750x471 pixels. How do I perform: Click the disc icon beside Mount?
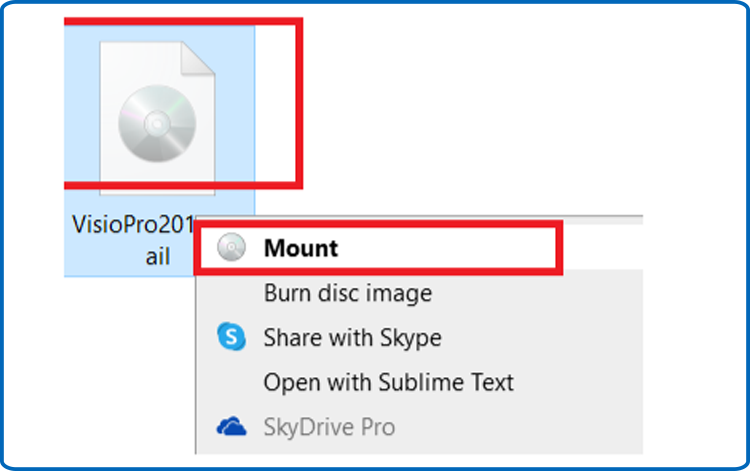click(232, 247)
